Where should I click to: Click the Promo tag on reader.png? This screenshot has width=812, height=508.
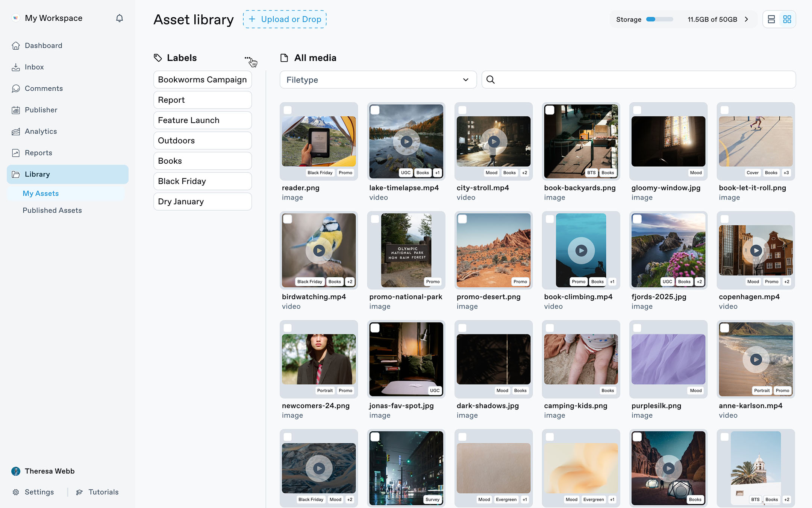(345, 173)
